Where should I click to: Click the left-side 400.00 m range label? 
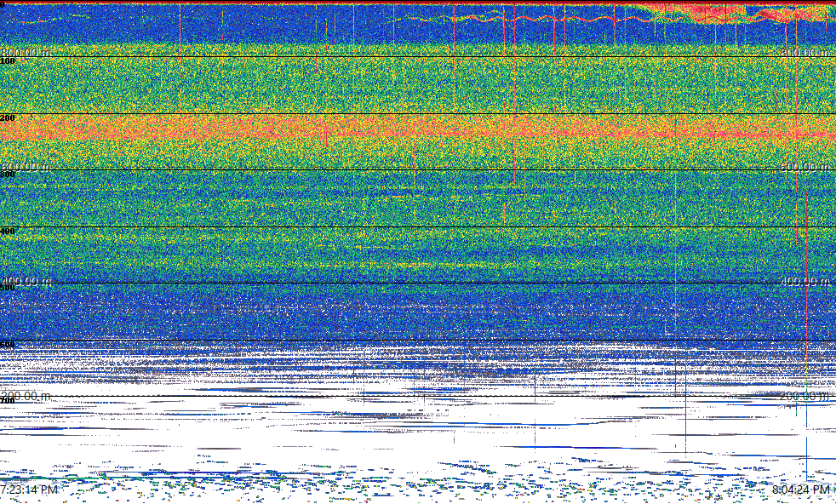(26, 281)
